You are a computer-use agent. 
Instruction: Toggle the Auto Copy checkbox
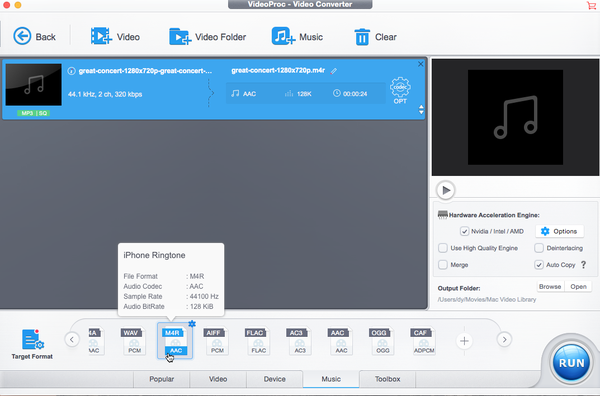(x=539, y=265)
